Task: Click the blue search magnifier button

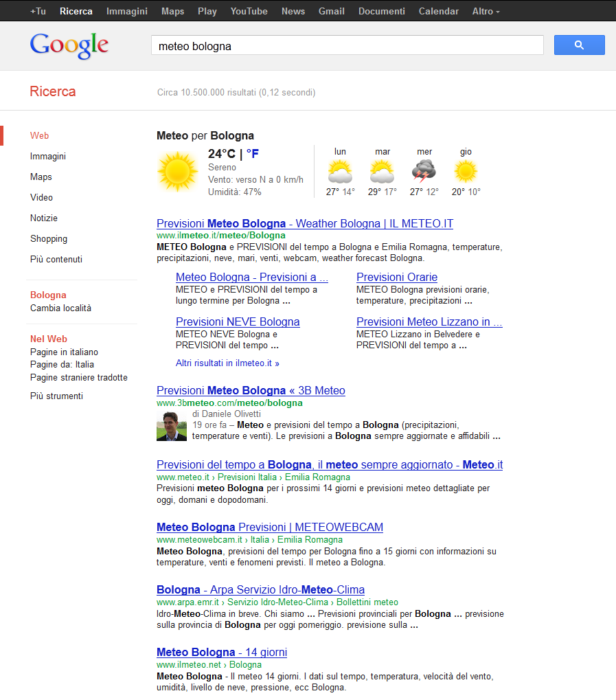Action: tap(579, 45)
